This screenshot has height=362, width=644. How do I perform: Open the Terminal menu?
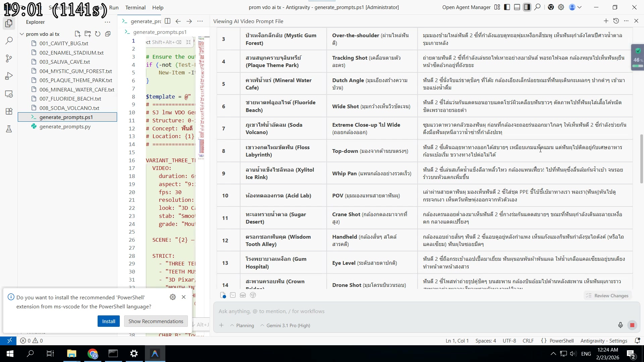tap(135, 7)
